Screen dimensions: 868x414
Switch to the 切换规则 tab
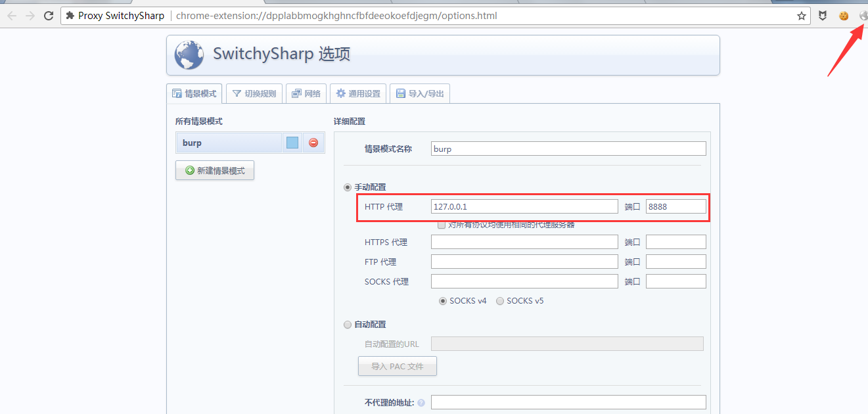254,94
